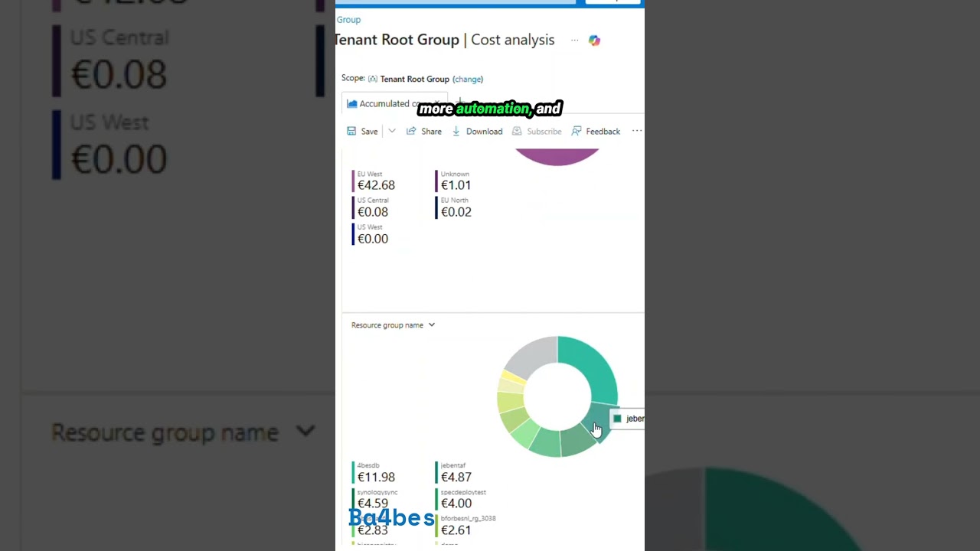The height and width of the screenshot is (551, 980).
Task: Select the US Central €0.08 legend entry
Action: [x=371, y=208]
